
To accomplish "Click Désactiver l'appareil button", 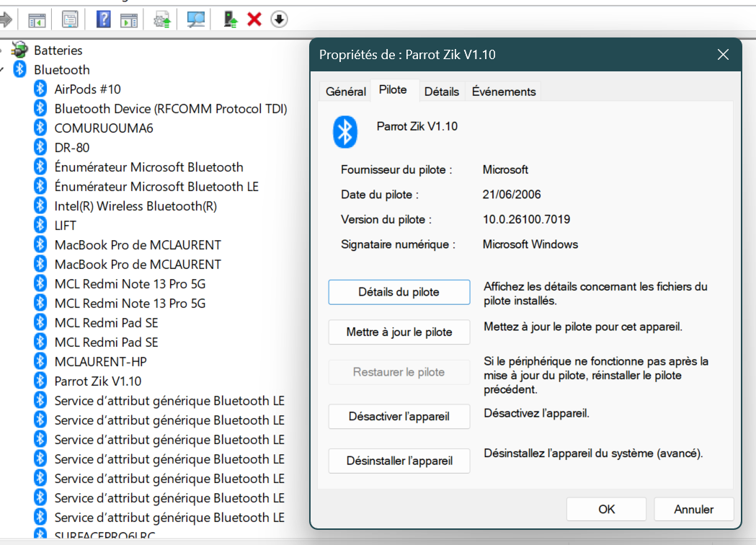I will pos(399,416).
